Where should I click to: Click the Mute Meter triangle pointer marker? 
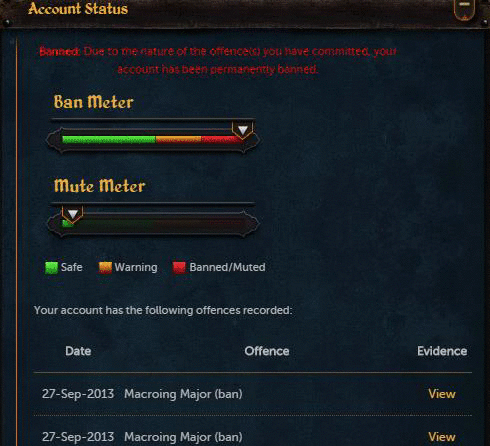coord(72,214)
